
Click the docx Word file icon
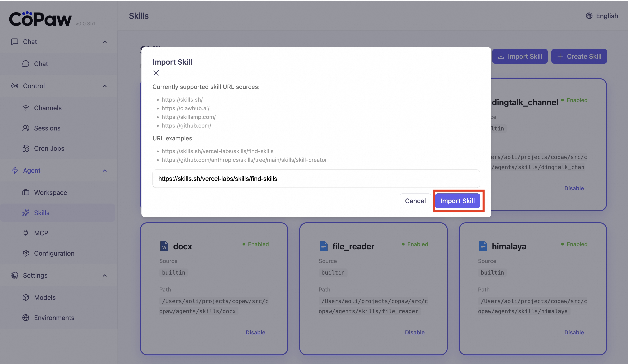point(164,246)
